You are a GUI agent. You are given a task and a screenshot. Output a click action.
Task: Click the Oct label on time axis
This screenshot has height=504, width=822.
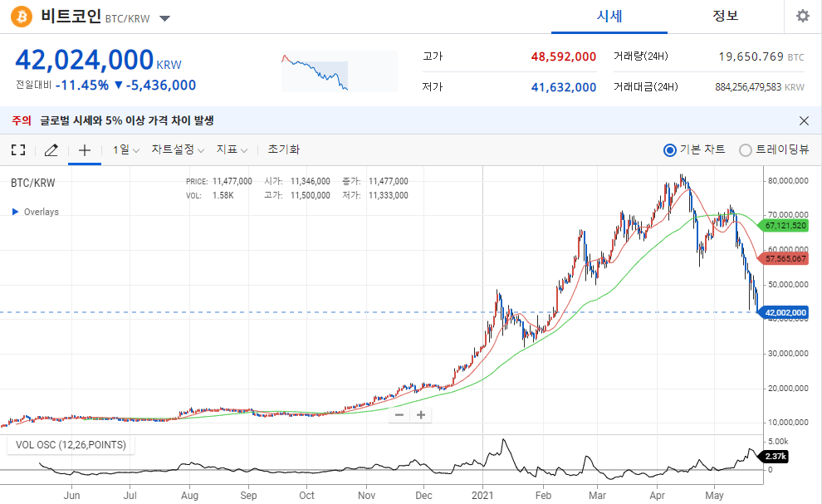pyautogui.click(x=306, y=496)
